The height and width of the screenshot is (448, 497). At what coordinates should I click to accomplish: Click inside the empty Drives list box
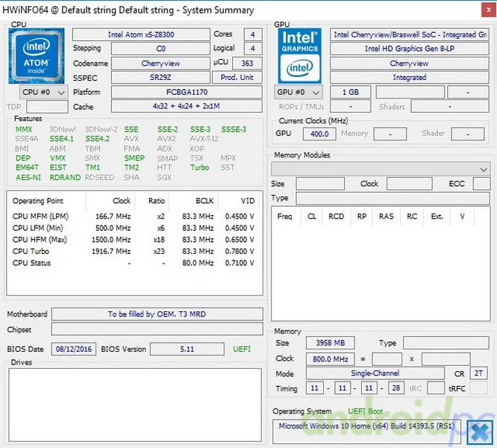[134, 405]
